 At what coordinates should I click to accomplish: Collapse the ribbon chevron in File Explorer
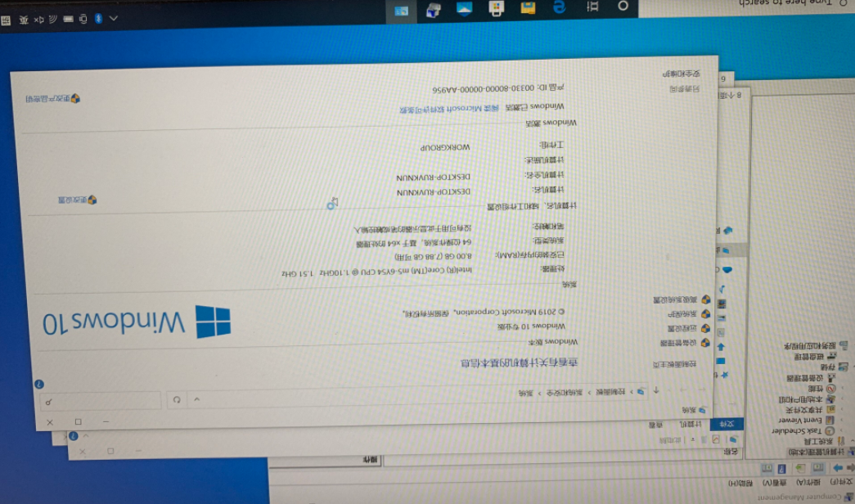[86, 436]
